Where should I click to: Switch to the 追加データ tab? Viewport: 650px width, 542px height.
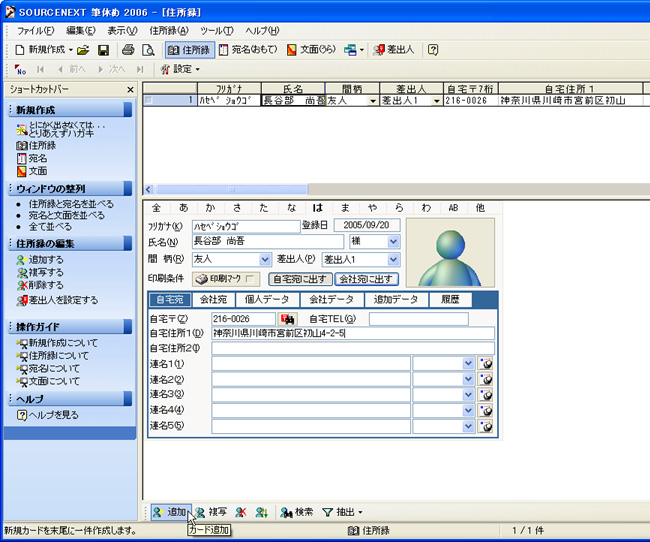click(x=395, y=299)
